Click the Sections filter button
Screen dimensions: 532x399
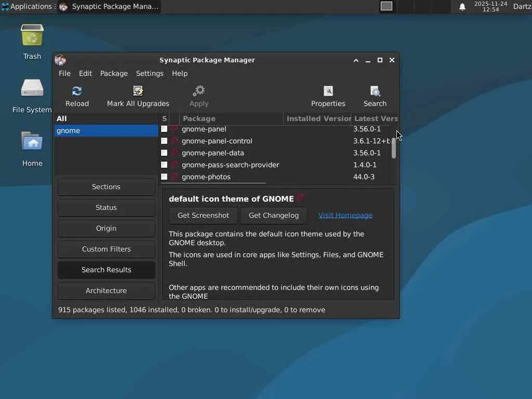pyautogui.click(x=106, y=187)
